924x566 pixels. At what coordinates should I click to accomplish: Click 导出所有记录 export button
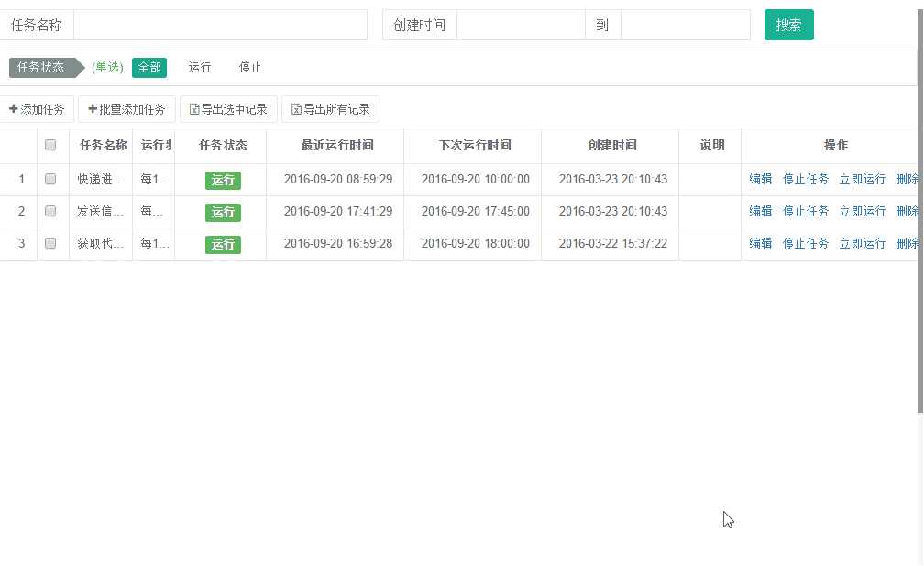coord(331,109)
